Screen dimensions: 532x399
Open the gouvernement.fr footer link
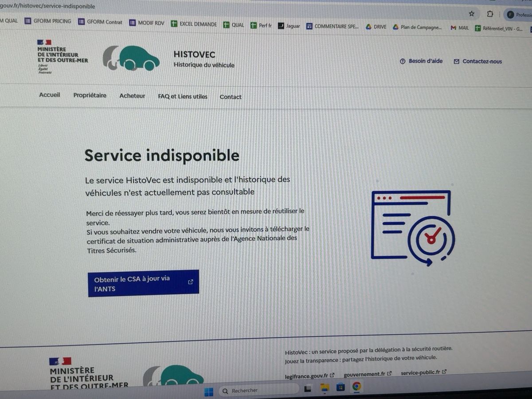[x=368, y=374]
